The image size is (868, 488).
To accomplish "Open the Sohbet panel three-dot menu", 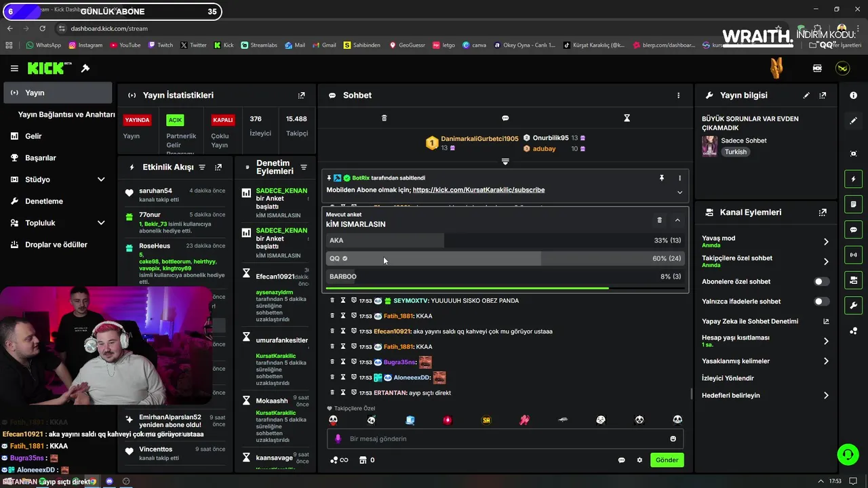I will click(678, 96).
